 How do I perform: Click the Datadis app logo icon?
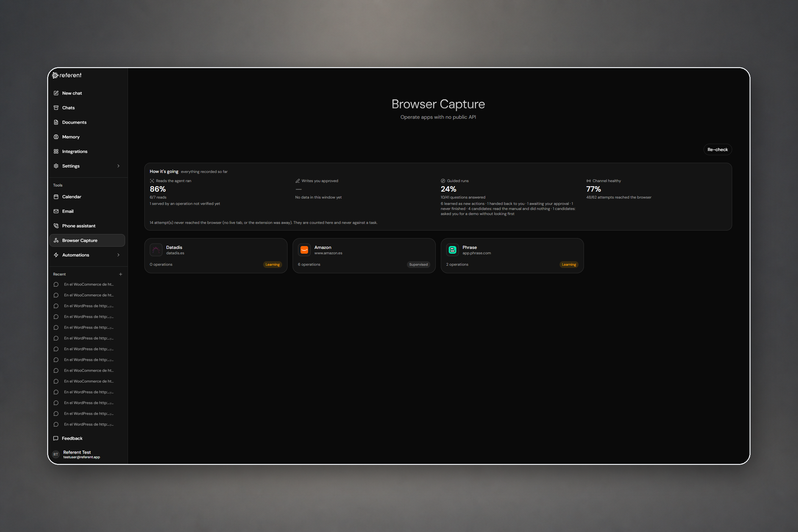pyautogui.click(x=156, y=250)
